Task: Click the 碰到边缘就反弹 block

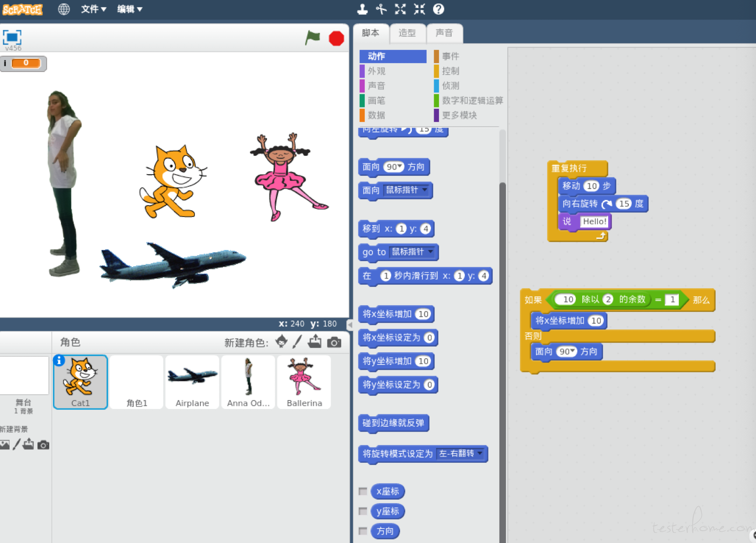Action: [x=393, y=423]
